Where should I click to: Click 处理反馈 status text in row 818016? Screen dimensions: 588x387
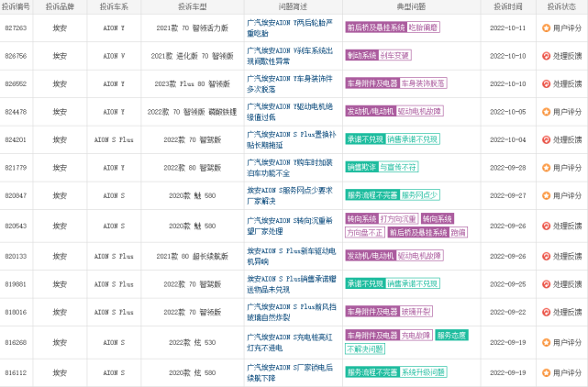pos(567,312)
